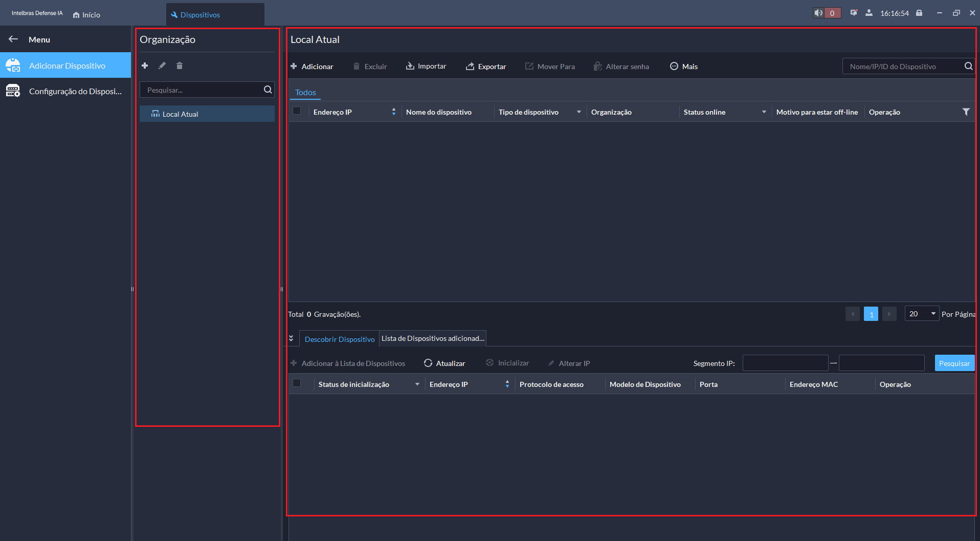Click the column filter funnel icon
The width and height of the screenshot is (980, 541).
[966, 112]
